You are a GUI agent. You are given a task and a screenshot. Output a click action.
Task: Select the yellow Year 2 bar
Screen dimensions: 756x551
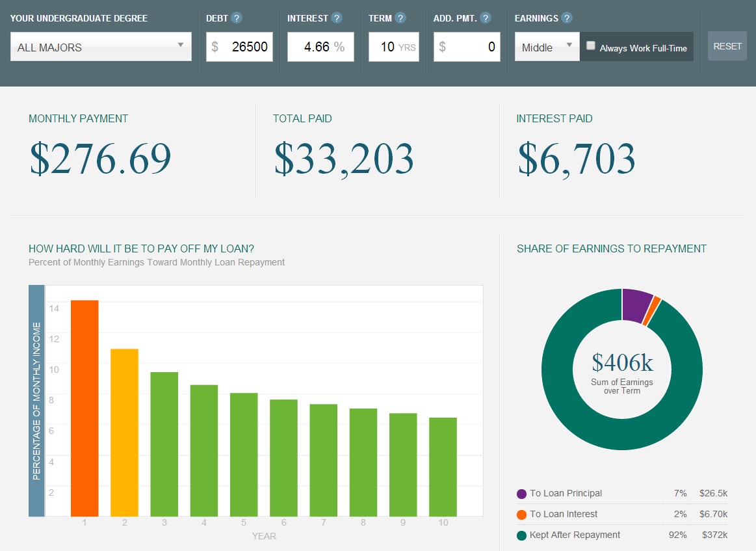124,433
